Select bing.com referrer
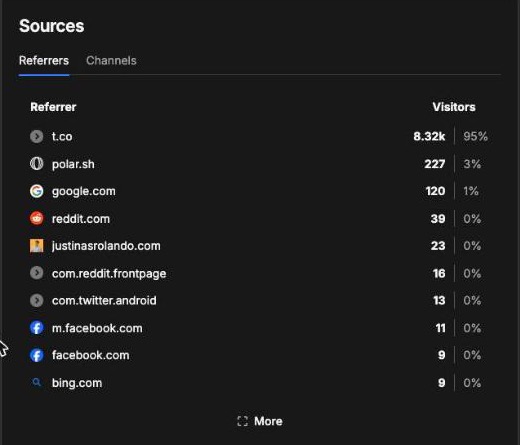Screen dimensions: 520x445 click(77, 383)
